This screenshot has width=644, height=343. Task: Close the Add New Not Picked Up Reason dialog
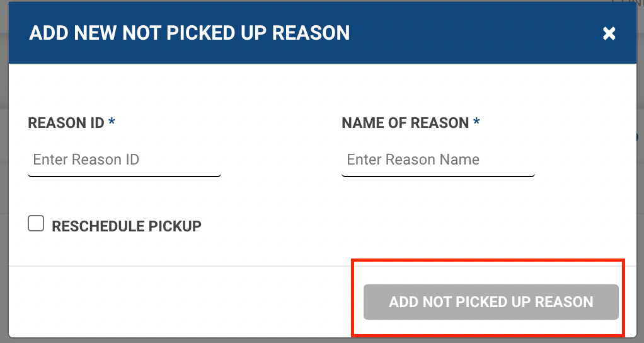(609, 33)
